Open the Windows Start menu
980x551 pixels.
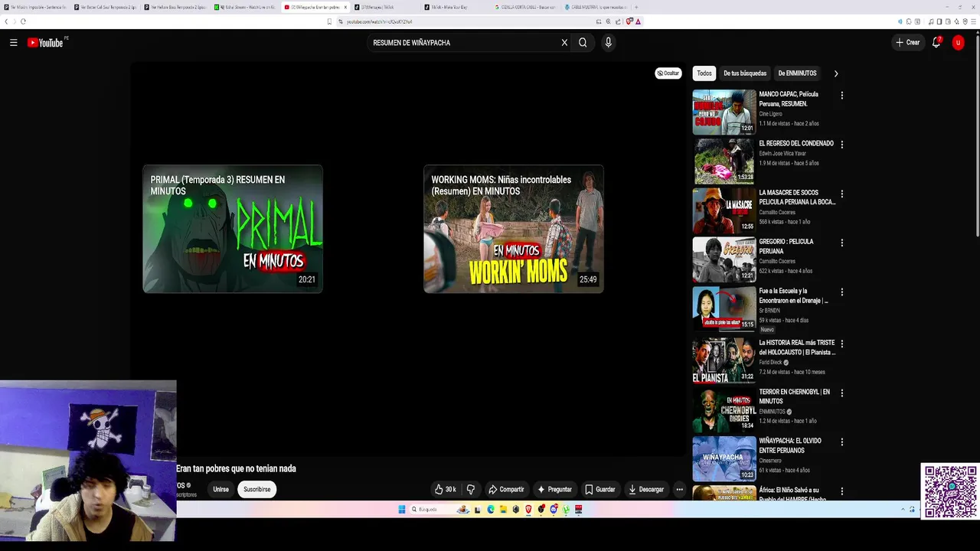(x=401, y=510)
